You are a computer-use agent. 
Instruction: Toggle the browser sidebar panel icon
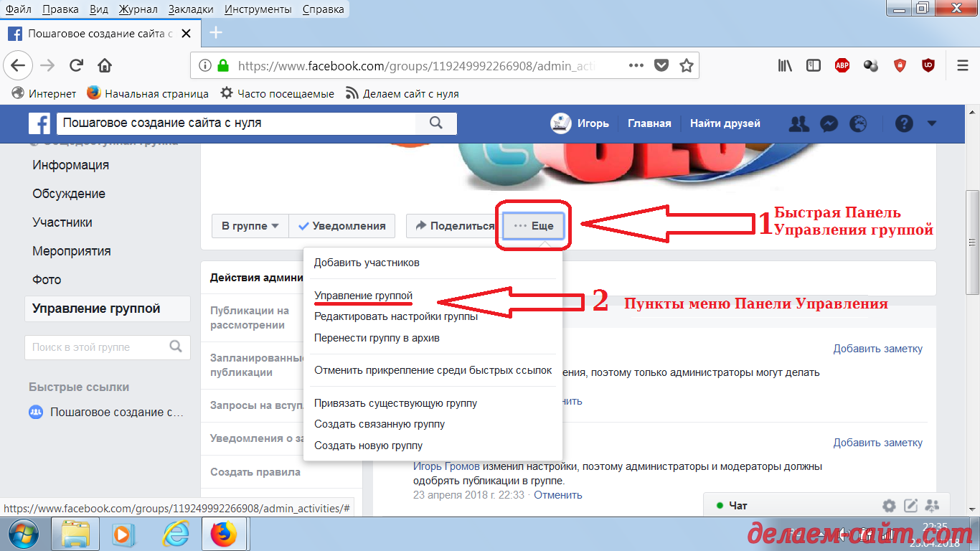tap(813, 65)
